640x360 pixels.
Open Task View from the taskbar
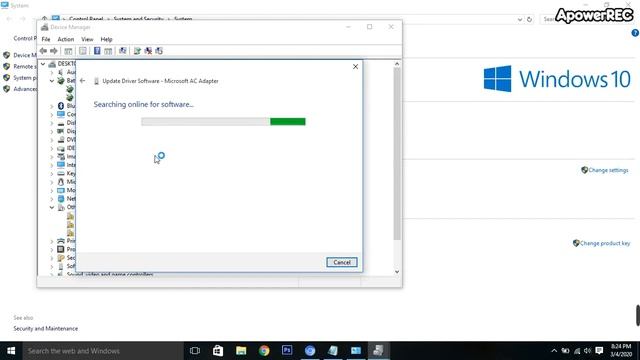[x=195, y=351]
